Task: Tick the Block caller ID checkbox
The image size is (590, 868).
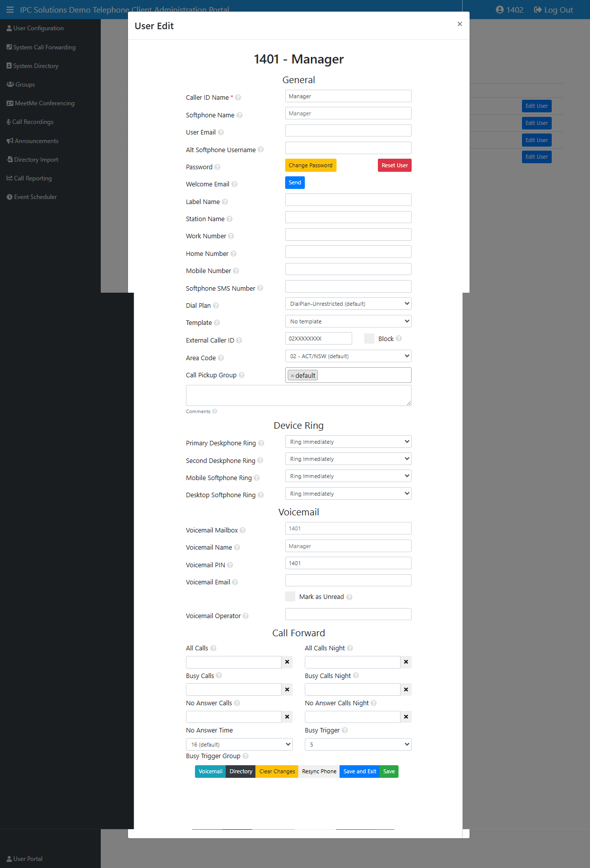Action: click(369, 339)
